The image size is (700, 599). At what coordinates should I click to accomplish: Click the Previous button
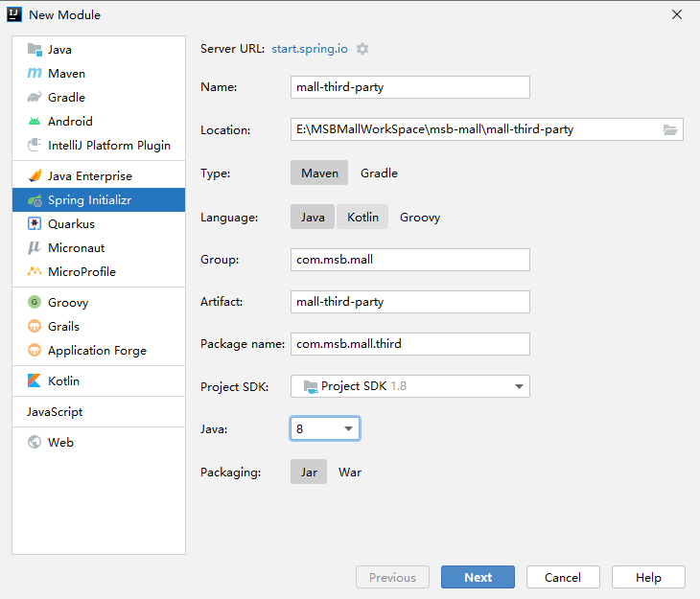tap(392, 577)
